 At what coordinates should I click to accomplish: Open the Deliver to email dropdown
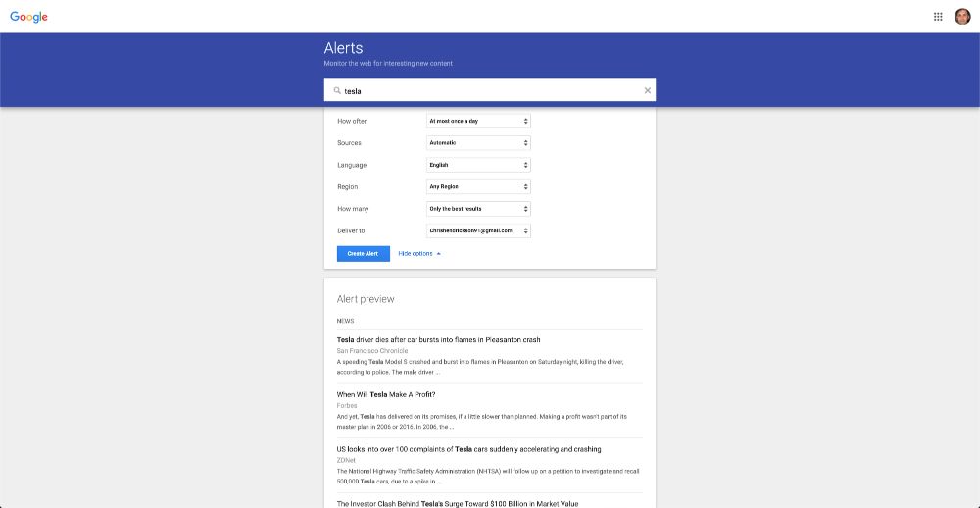(478, 230)
